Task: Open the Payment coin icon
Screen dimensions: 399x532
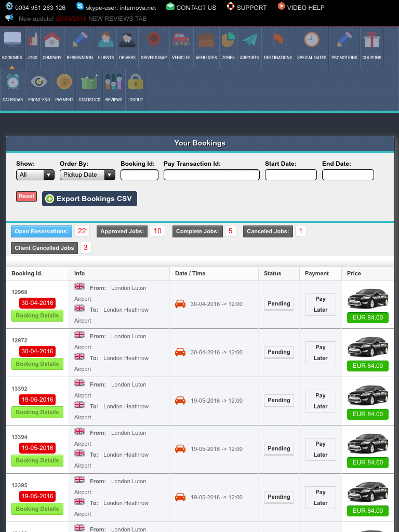Action: 64,82
